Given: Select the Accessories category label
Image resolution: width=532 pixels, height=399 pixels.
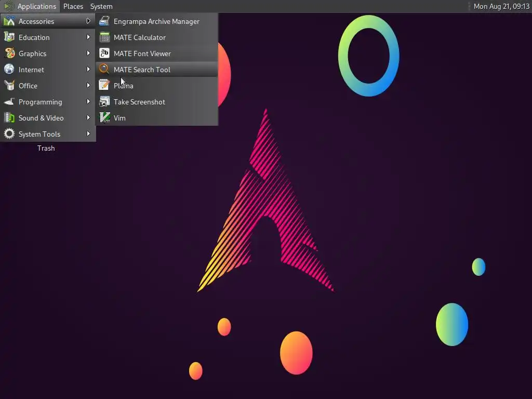Looking at the screenshot, I should pos(36,21).
